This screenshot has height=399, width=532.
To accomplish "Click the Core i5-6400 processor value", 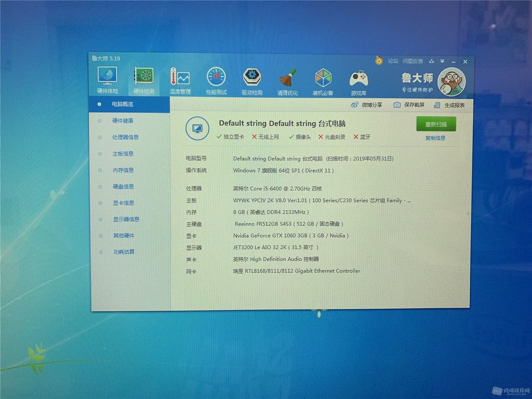I will coord(277,189).
